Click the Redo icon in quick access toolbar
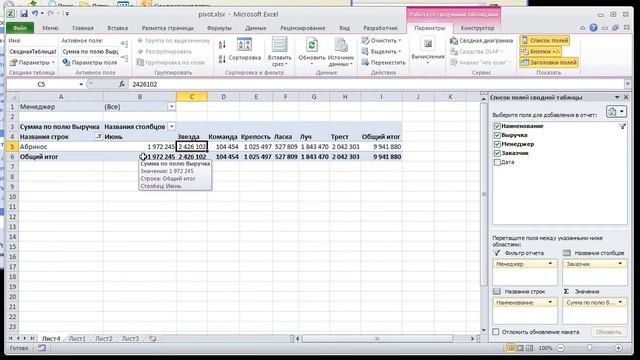 51,14
